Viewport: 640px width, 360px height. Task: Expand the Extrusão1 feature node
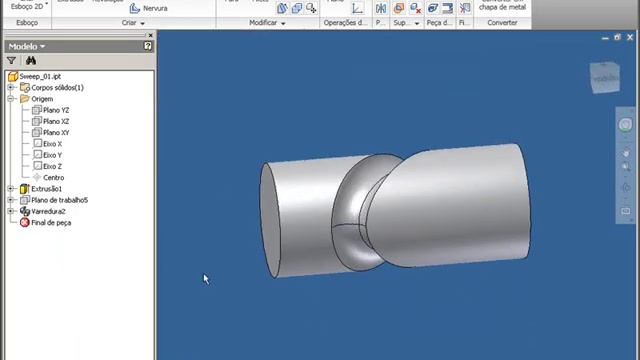(x=11, y=189)
